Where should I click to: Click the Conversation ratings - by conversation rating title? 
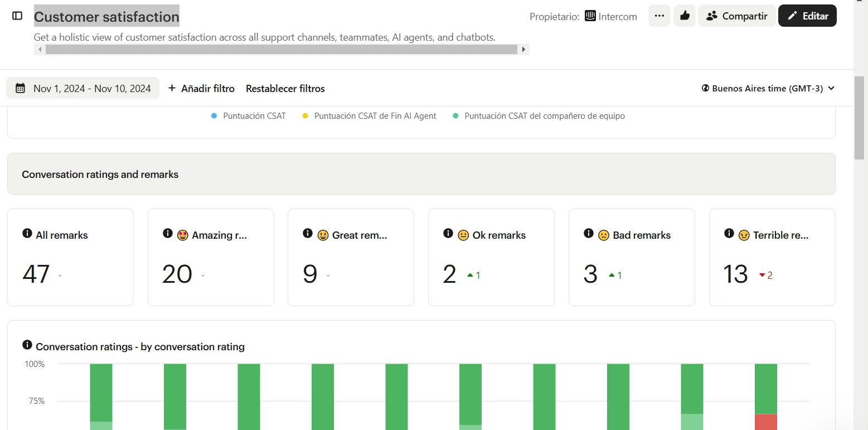coord(140,347)
